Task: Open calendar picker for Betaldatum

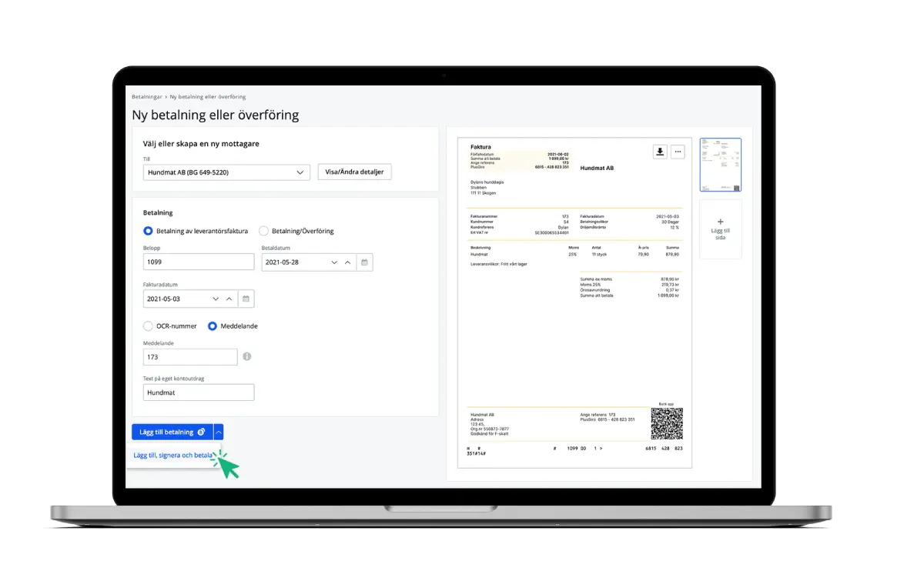Action: pos(365,262)
